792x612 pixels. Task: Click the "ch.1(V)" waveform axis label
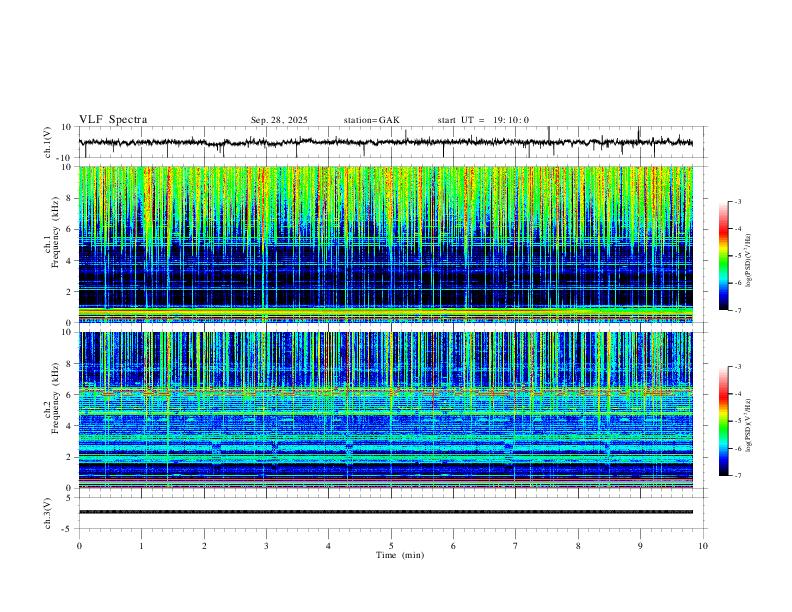click(48, 142)
